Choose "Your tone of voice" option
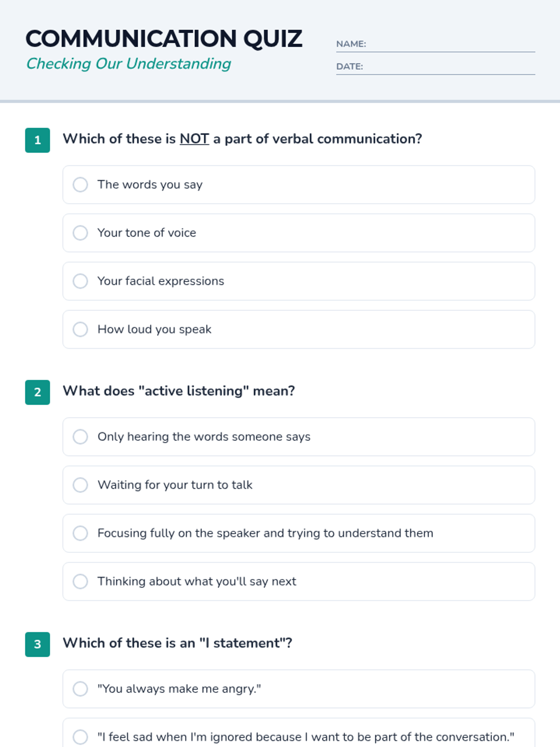Image resolution: width=560 pixels, height=747 pixels. point(80,233)
